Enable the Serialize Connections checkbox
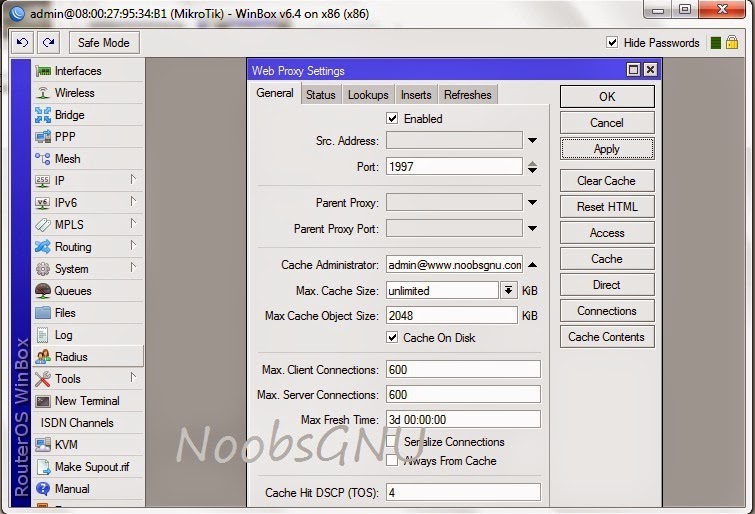The image size is (755, 514). [392, 441]
